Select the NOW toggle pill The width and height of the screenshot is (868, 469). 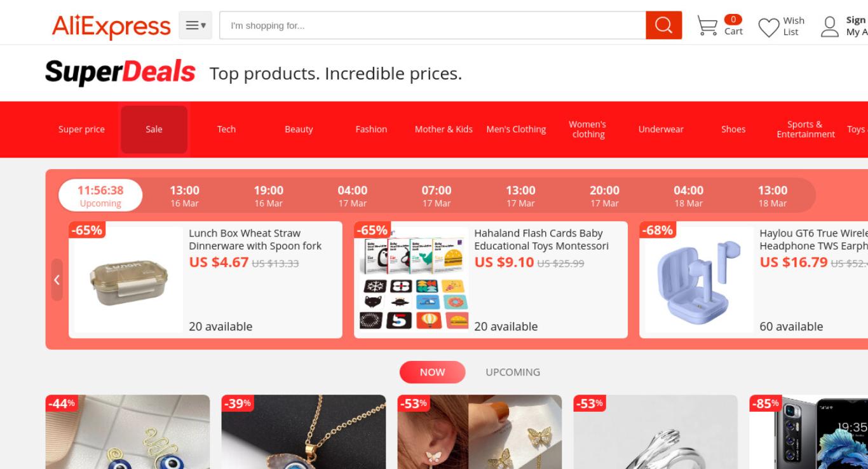coord(432,372)
